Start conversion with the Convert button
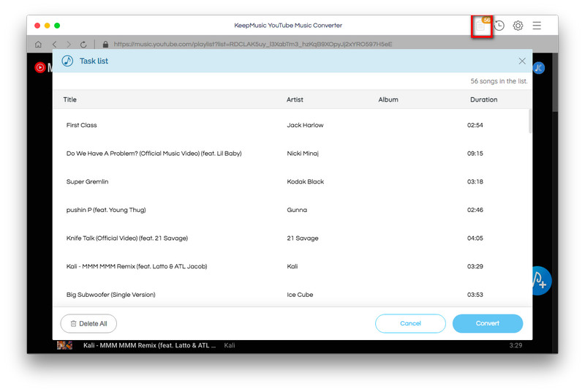 click(x=488, y=323)
